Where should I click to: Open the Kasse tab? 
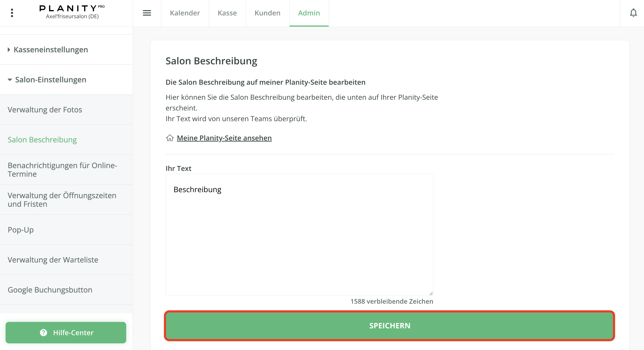227,13
